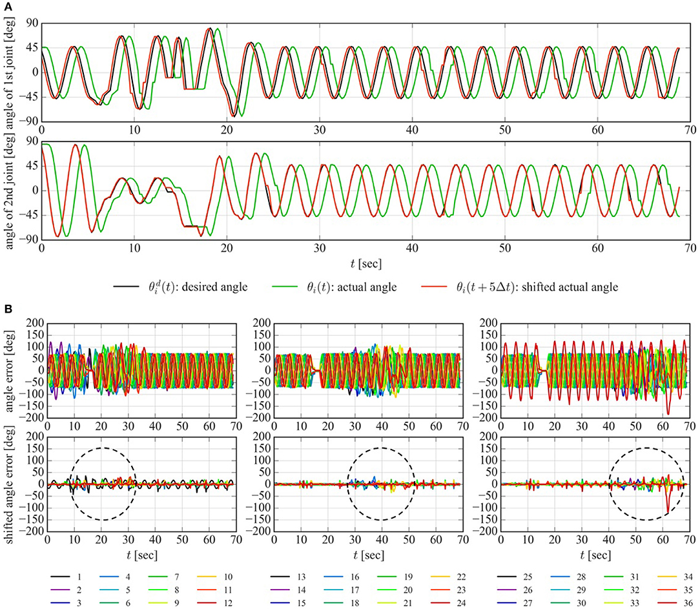Click legend entry number 9

[177, 603]
